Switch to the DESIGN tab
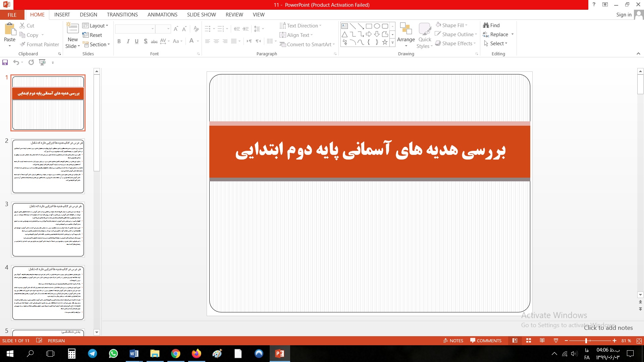Image resolution: width=644 pixels, height=362 pixels. 88,15
